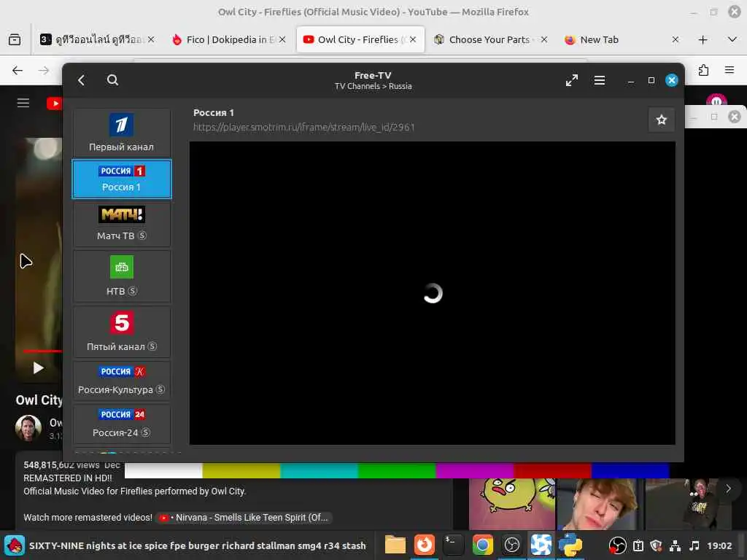Viewport: 747px width, 560px height.
Task: Add Россия 1 to favorites with star
Action: 661,120
